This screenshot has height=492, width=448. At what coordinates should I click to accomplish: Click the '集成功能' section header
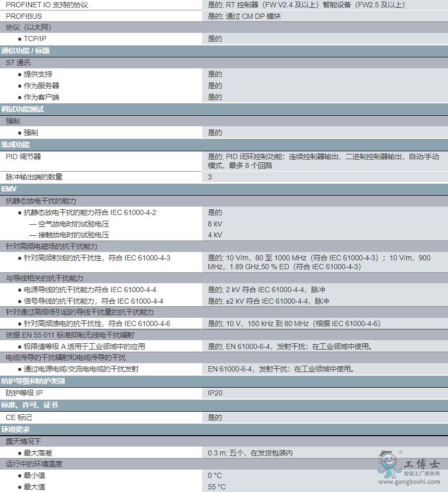tap(15, 145)
